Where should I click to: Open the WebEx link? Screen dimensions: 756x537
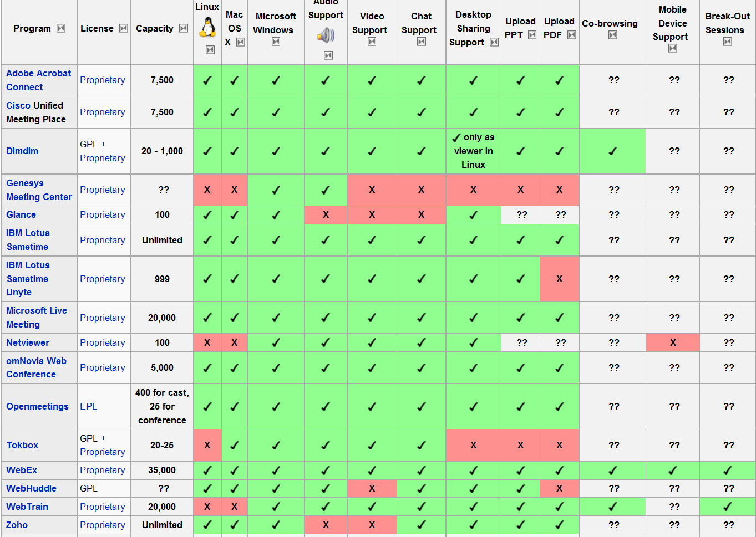pyautogui.click(x=22, y=470)
